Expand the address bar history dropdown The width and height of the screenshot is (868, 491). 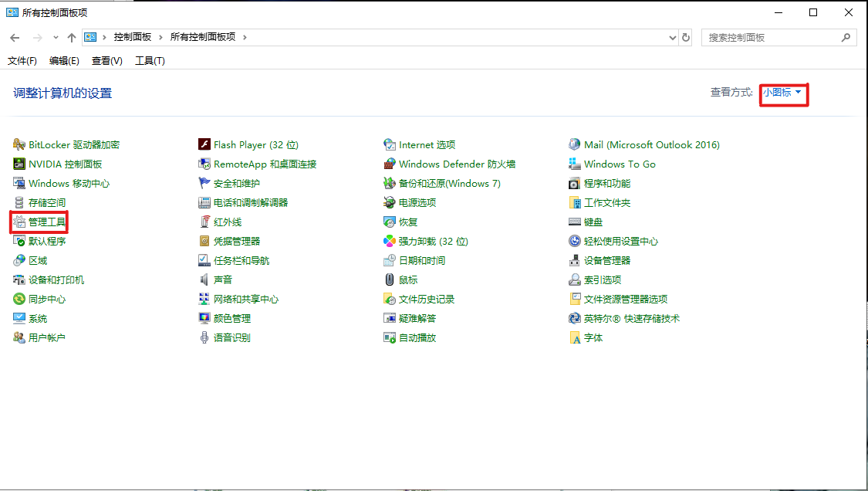(670, 36)
